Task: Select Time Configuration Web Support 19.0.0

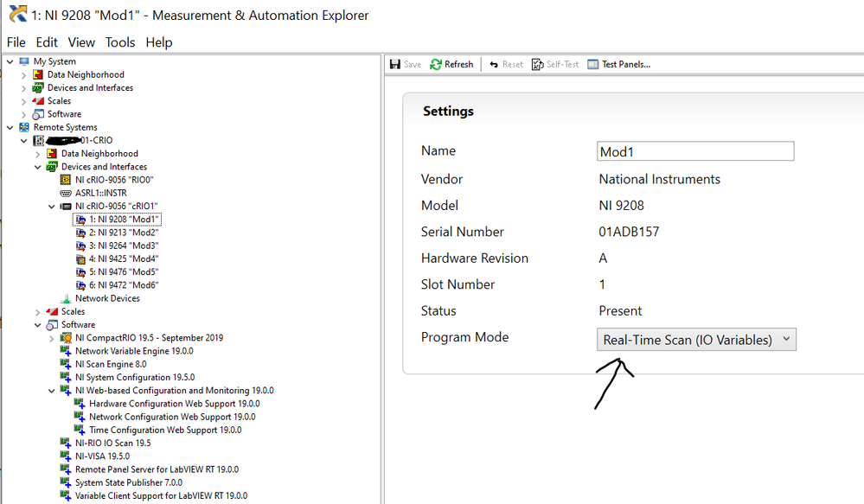Action: [165, 431]
